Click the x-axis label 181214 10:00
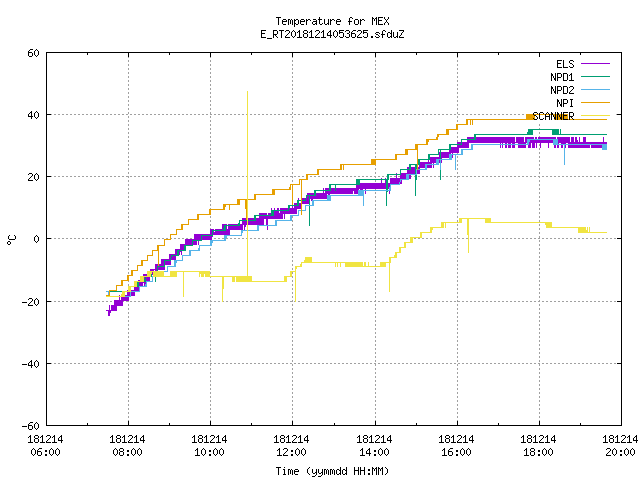 pos(209,446)
